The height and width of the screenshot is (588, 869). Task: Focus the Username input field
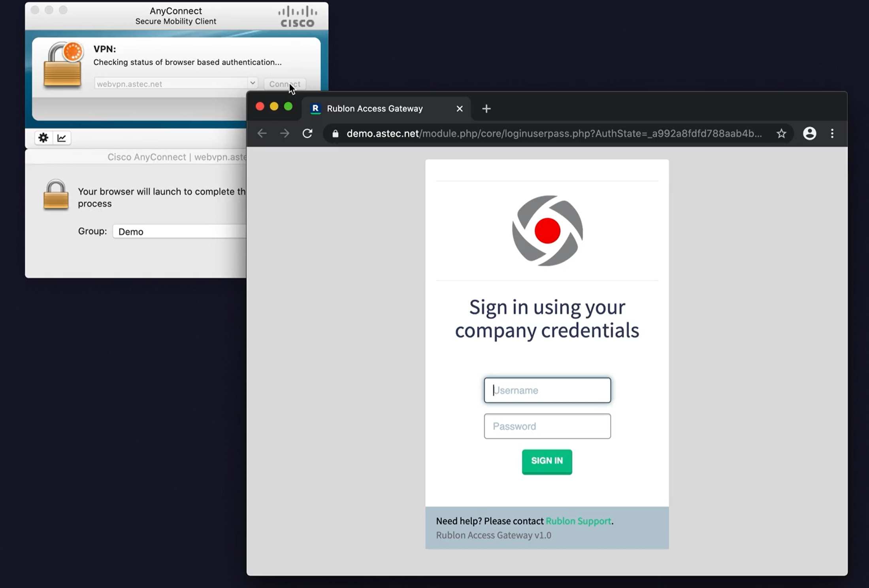click(x=547, y=390)
